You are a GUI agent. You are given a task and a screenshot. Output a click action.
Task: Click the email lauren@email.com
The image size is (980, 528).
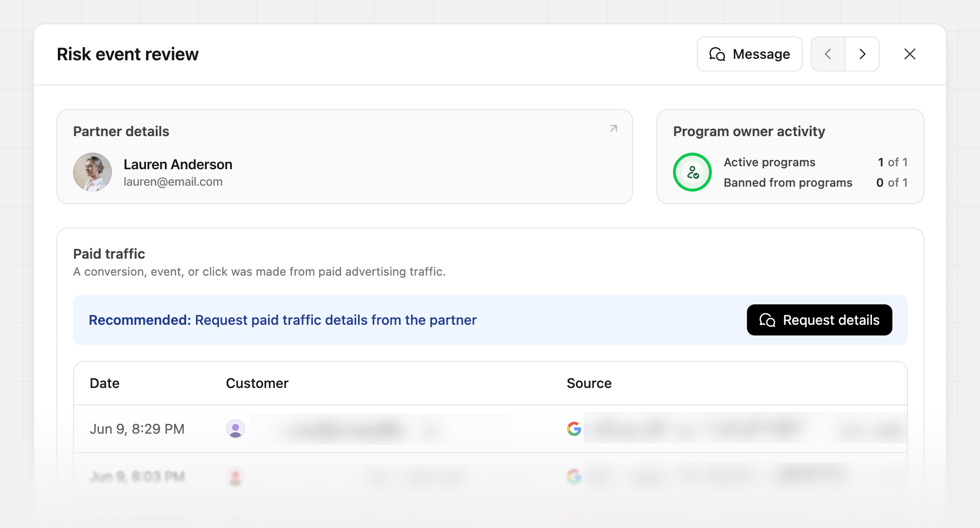click(x=173, y=182)
